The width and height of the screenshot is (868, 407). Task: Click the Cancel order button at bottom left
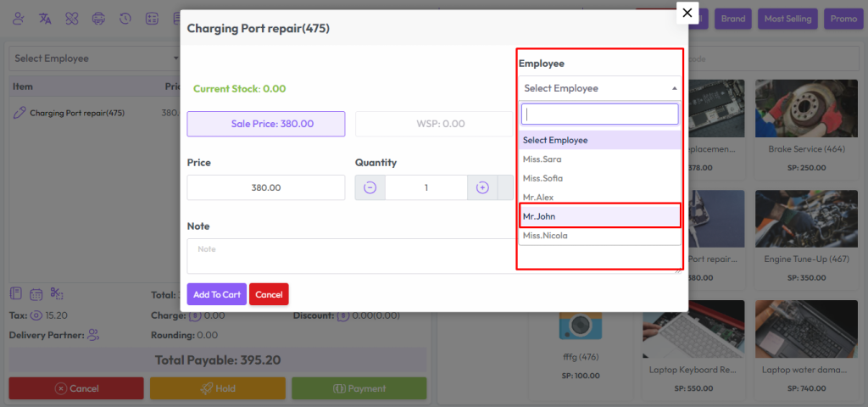pos(76,388)
